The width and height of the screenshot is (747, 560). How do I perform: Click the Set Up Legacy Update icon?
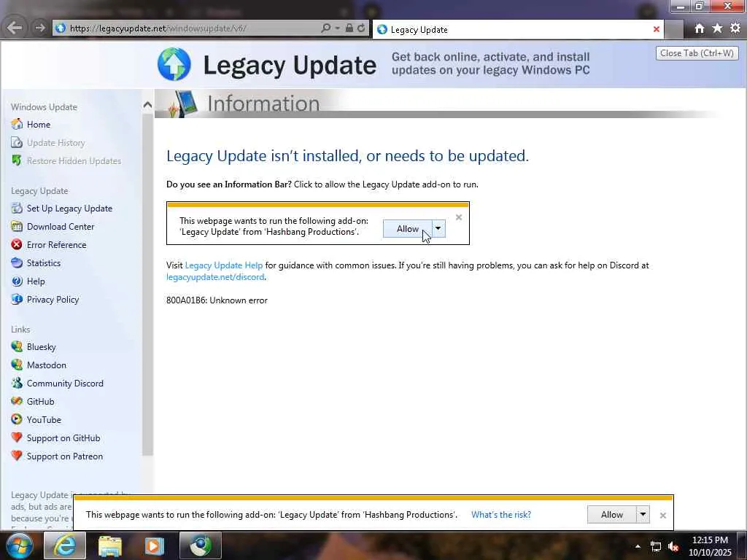[17, 208]
